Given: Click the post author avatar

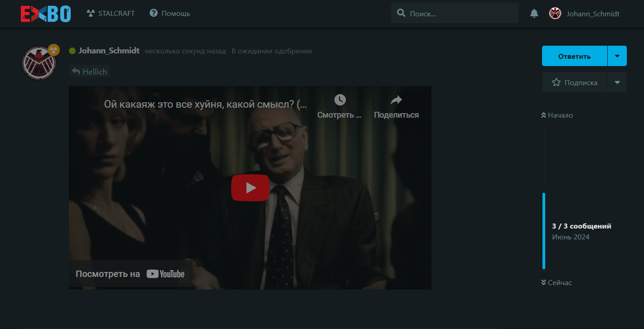Looking at the screenshot, I should click(39, 63).
